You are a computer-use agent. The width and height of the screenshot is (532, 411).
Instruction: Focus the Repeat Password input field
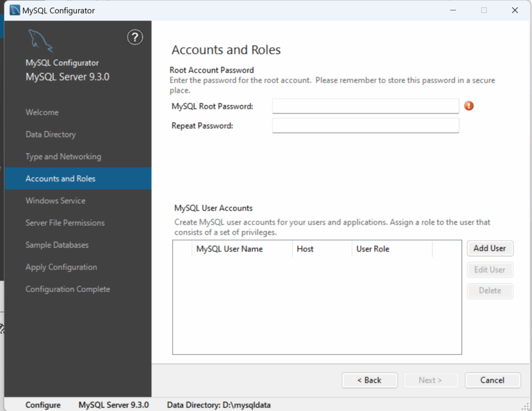365,126
